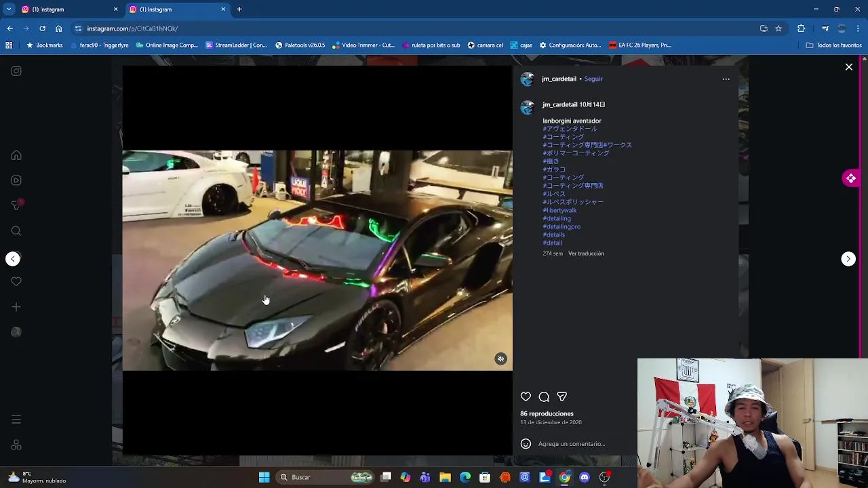Screen dimensions: 868x488
Task: Follow jm_cardetail with Seguir
Action: pyautogui.click(x=593, y=79)
